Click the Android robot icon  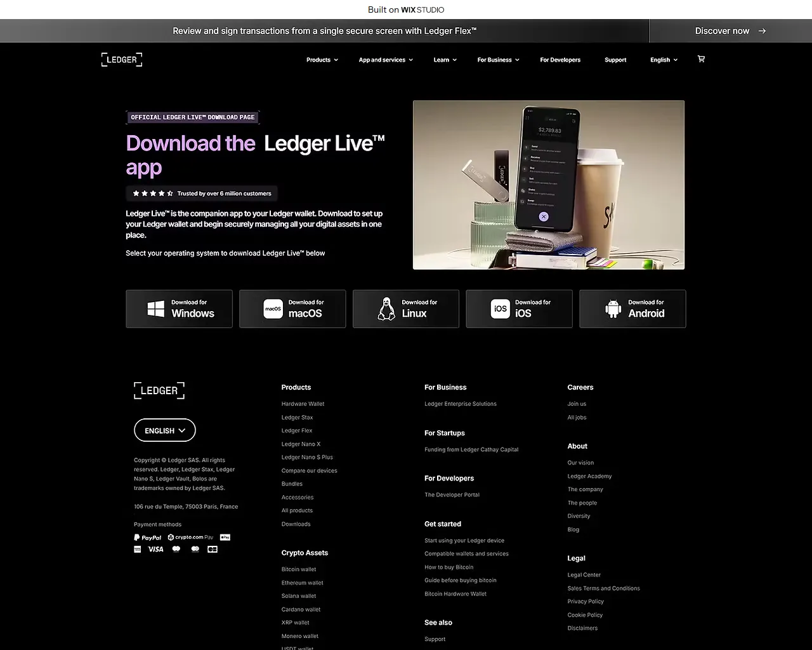(x=613, y=309)
